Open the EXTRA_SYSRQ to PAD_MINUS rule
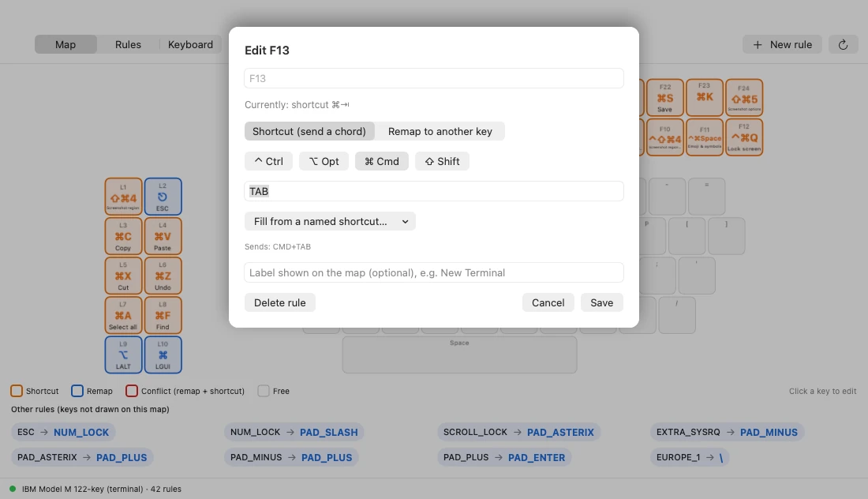Image resolution: width=868 pixels, height=499 pixels. [x=728, y=432]
